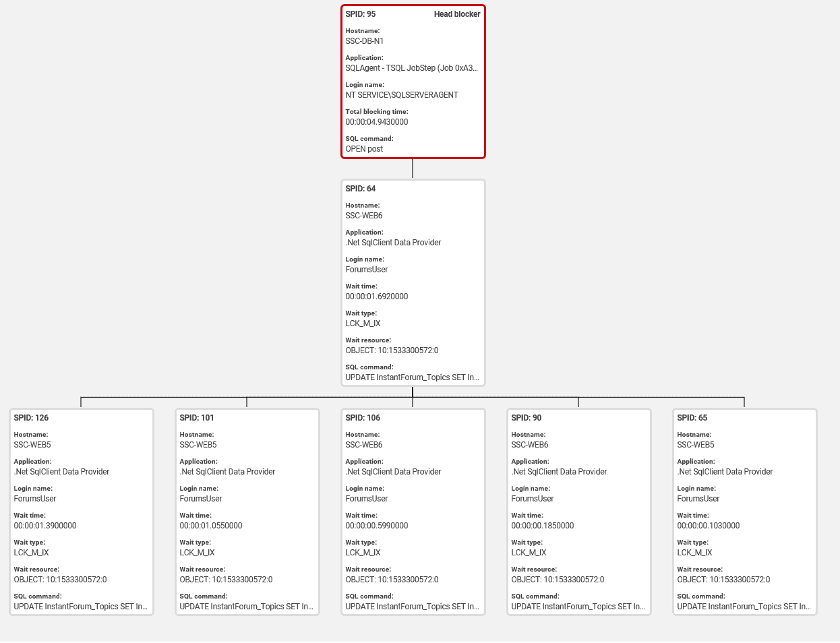Click the SSC-WEB5 hostname on SPID 126
This screenshot has width=840, height=643.
[31, 444]
